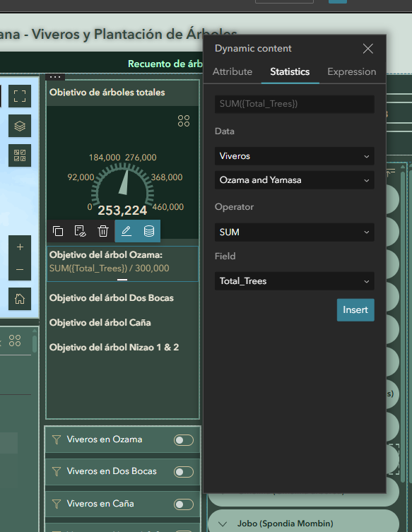This screenshot has height=532, width=412.
Task: Open the Viveros data dropdown
Action: tap(295, 156)
